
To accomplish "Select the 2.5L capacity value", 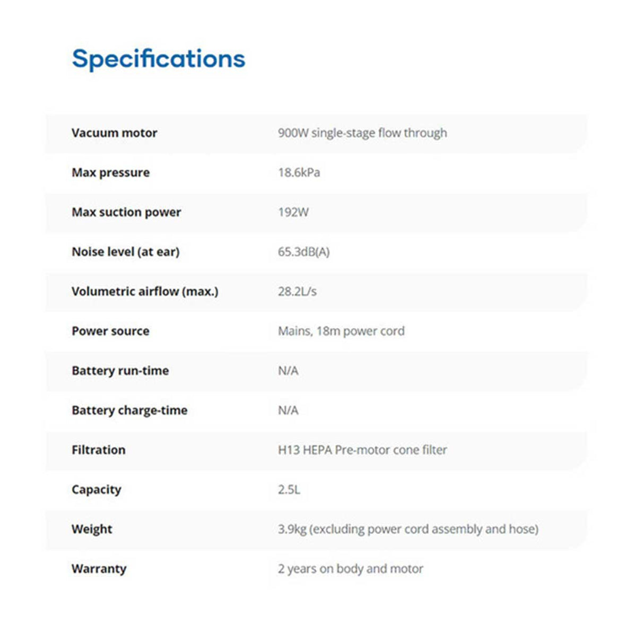I will (289, 490).
